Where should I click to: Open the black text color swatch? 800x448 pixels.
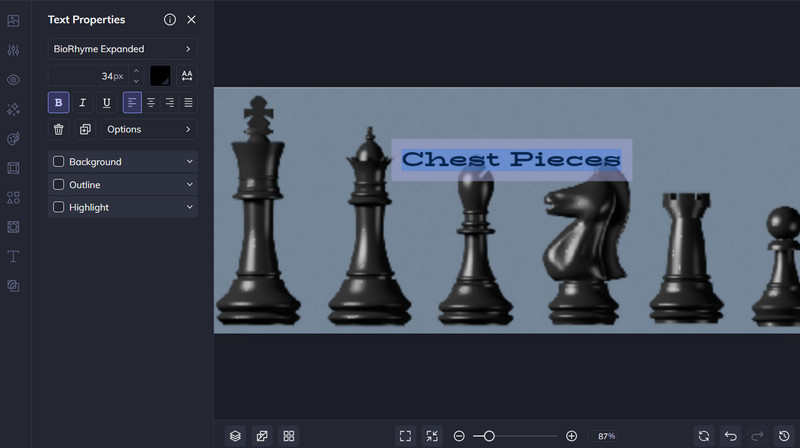[160, 76]
